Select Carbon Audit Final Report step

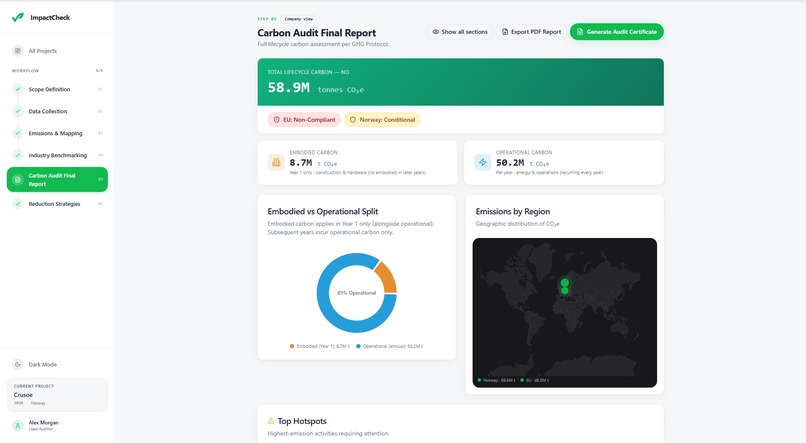click(x=57, y=179)
